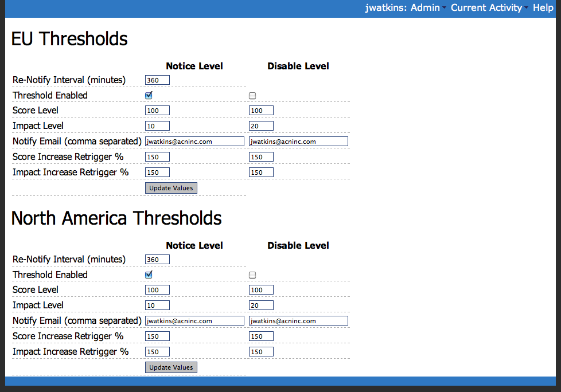The image size is (561, 392).
Task: Enable North America Disable Level threshold checkbox
Action: click(x=252, y=275)
